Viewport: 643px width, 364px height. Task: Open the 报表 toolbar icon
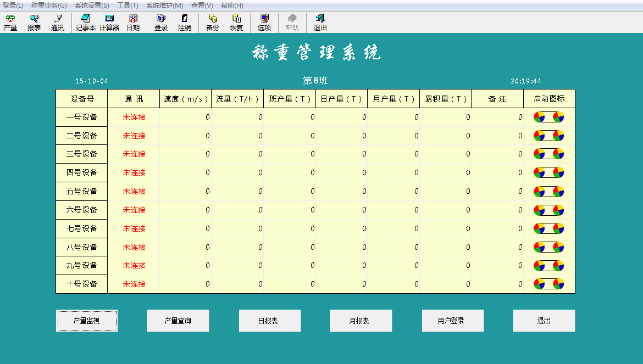34,23
